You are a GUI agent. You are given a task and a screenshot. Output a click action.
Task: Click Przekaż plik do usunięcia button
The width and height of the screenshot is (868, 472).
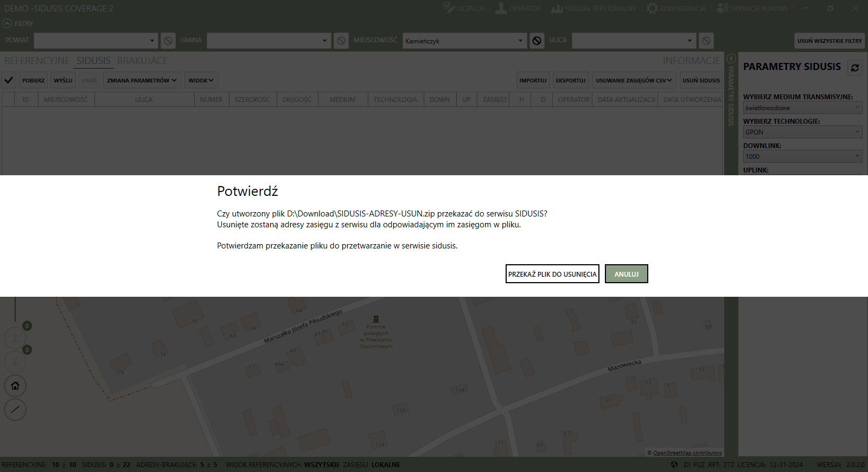pyautogui.click(x=552, y=274)
